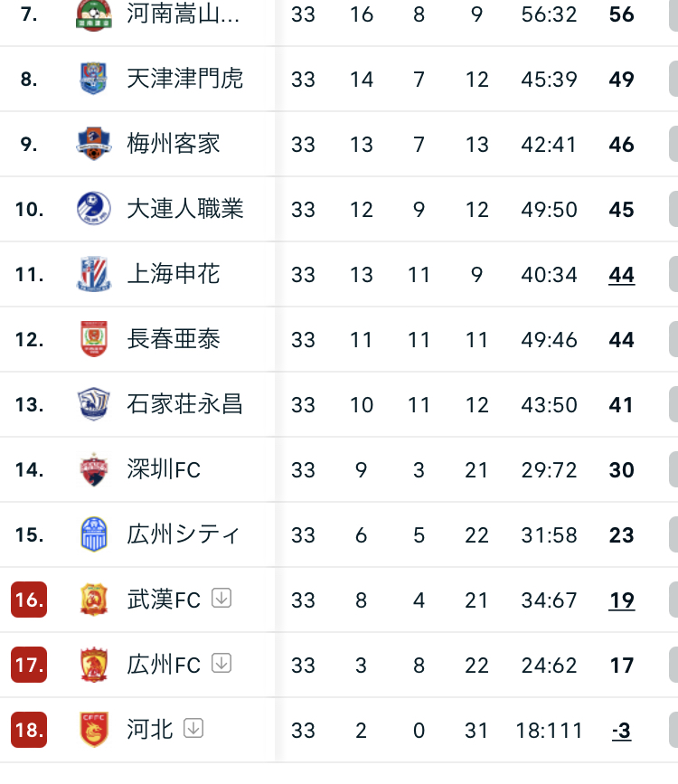678x784 pixels.
Task: Click the 梅州客家 team crest
Action: click(93, 144)
